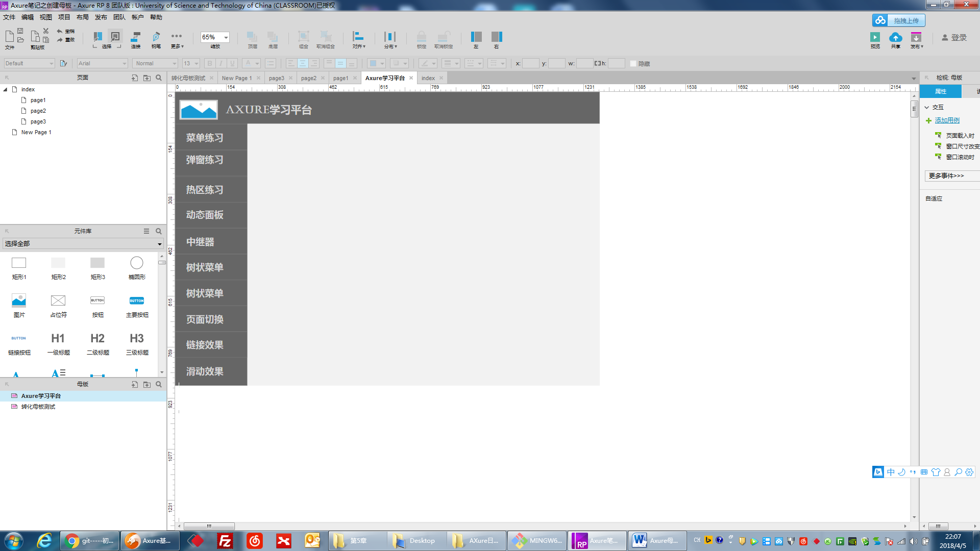Image resolution: width=980 pixels, height=551 pixels.
Task: Click the Preview (预览) play icon
Action: point(875,37)
